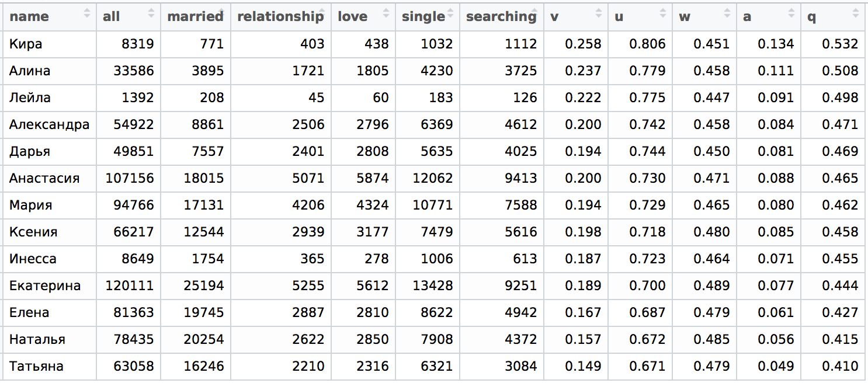Sort by column u arrows

point(664,12)
